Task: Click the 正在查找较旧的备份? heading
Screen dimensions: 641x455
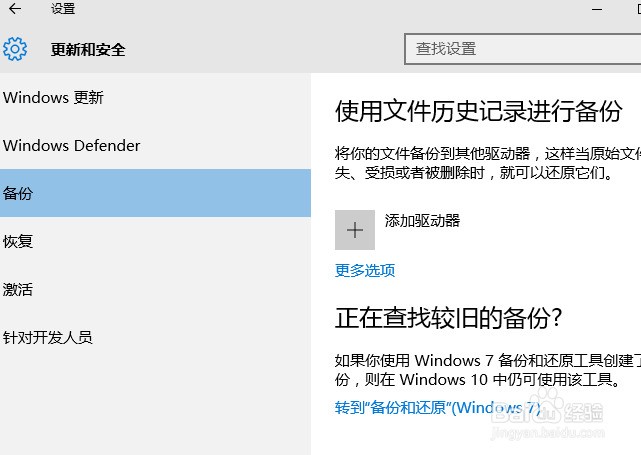Action: pyautogui.click(x=448, y=319)
